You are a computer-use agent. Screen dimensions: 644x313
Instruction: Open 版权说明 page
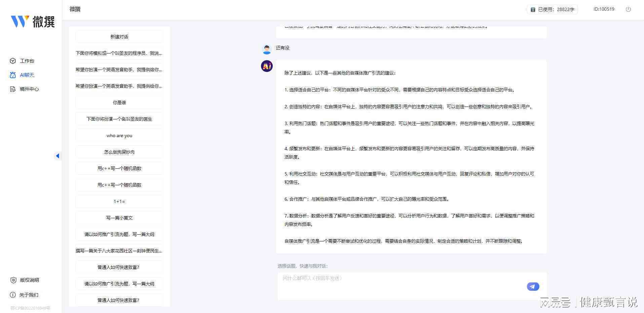point(29,280)
